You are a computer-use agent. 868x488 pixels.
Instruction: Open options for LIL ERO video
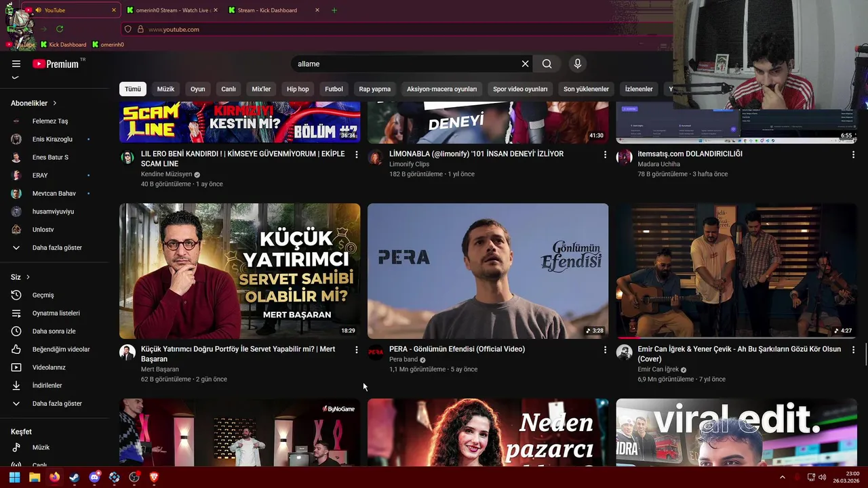(357, 155)
